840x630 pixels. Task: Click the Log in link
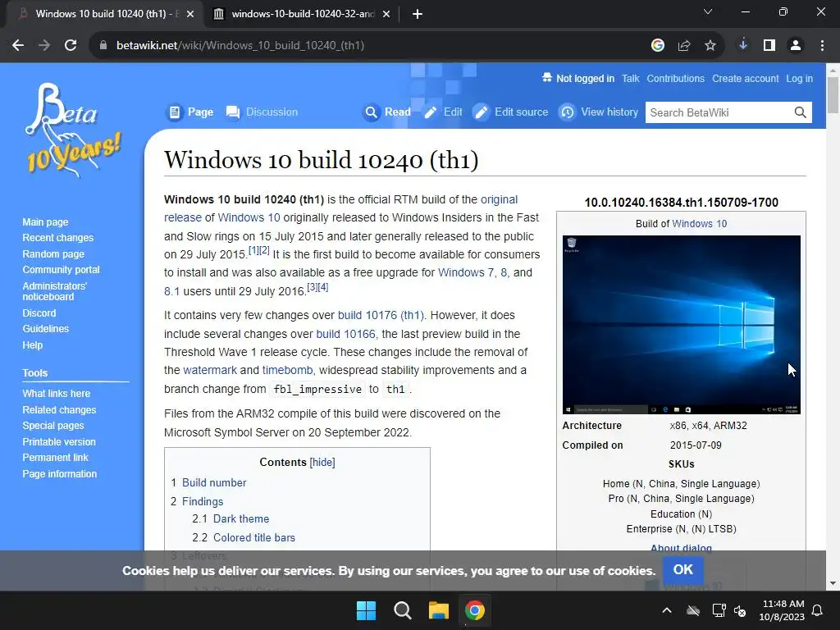point(799,78)
